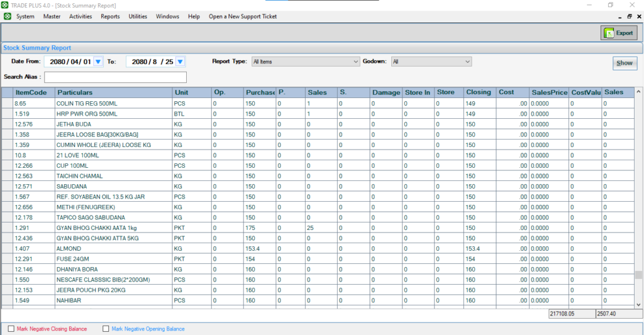644x335 pixels.
Task: Click the Particulars column header
Action: click(113, 92)
